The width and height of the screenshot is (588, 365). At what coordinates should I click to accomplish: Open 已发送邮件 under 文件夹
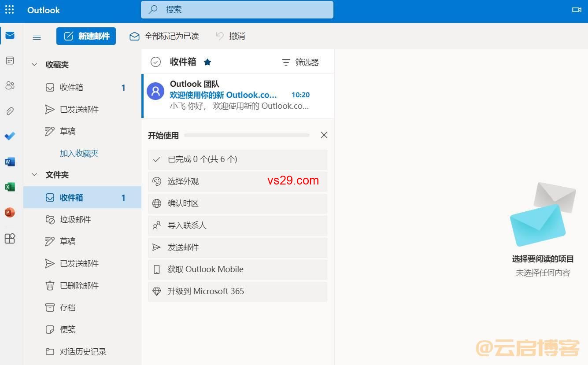[82, 263]
